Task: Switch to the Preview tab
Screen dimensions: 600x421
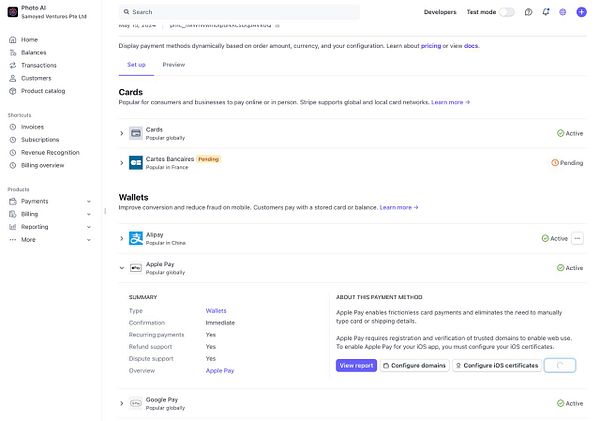Action: coord(173,64)
